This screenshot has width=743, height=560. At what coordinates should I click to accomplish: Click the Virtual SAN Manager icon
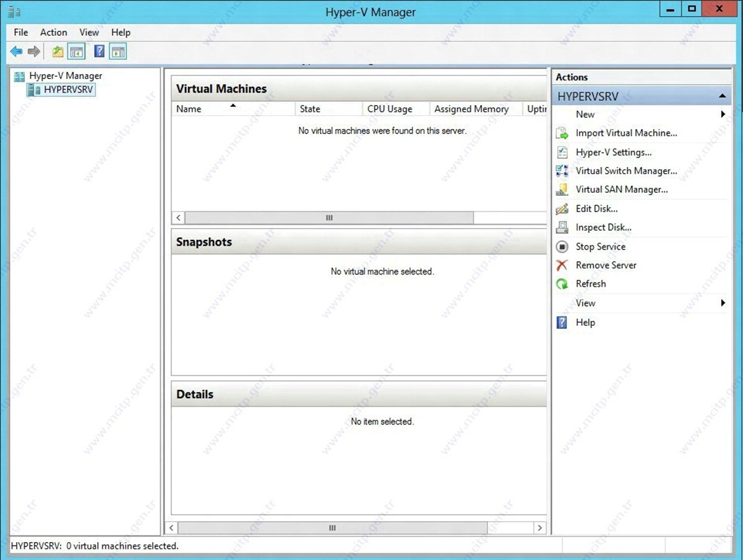[x=562, y=190]
